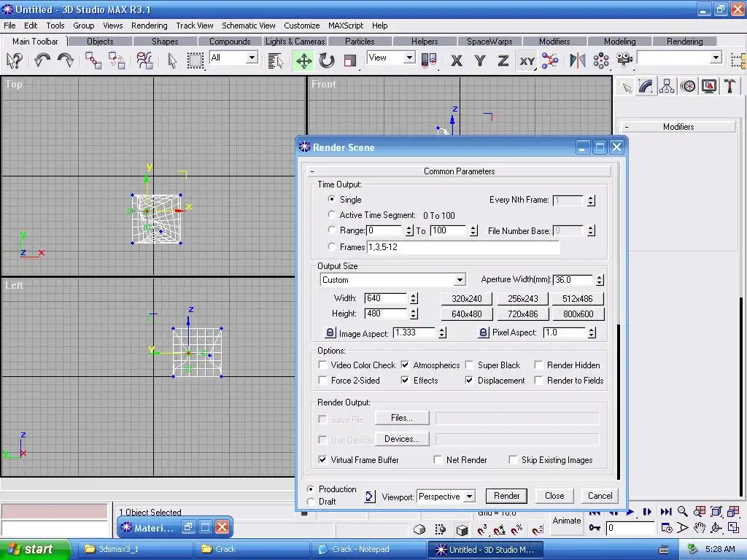The width and height of the screenshot is (747, 560).
Task: Select the Draft render radio button
Action: pyautogui.click(x=311, y=501)
